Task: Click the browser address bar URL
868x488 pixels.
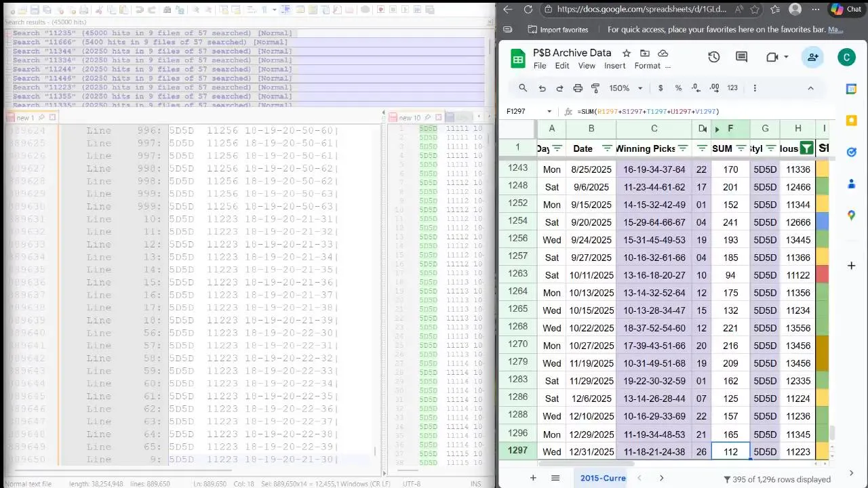Action: 642,9
